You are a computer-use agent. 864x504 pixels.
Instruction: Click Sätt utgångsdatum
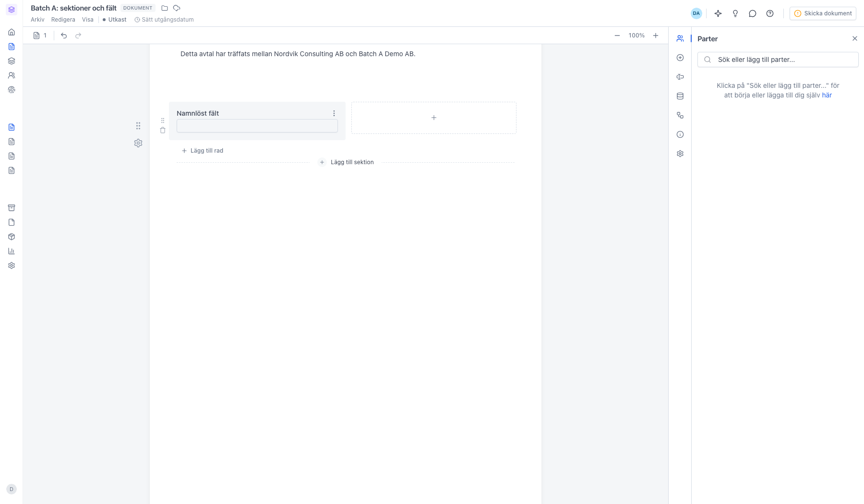click(x=164, y=20)
